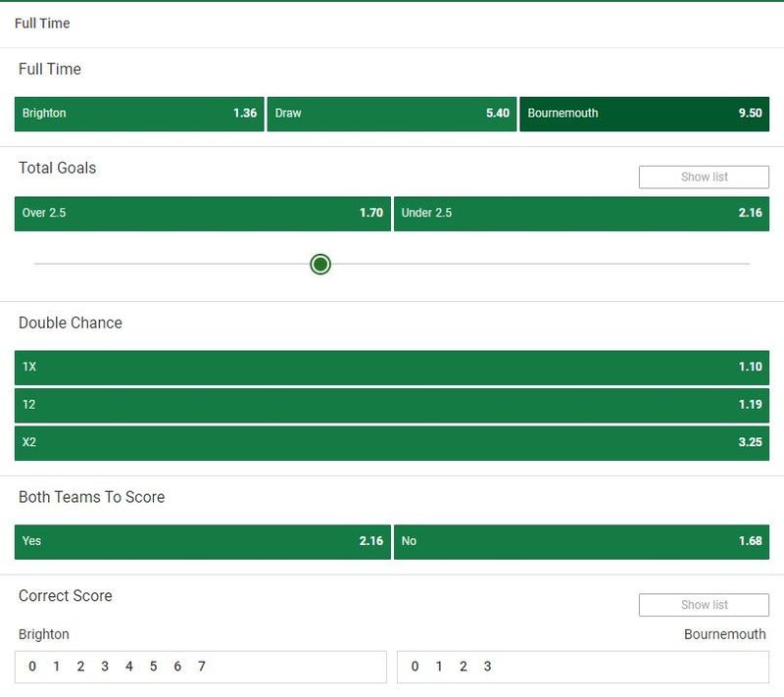Viewport: 784px width, 697px height.
Task: Click the Full Time market heading
Action: point(50,69)
